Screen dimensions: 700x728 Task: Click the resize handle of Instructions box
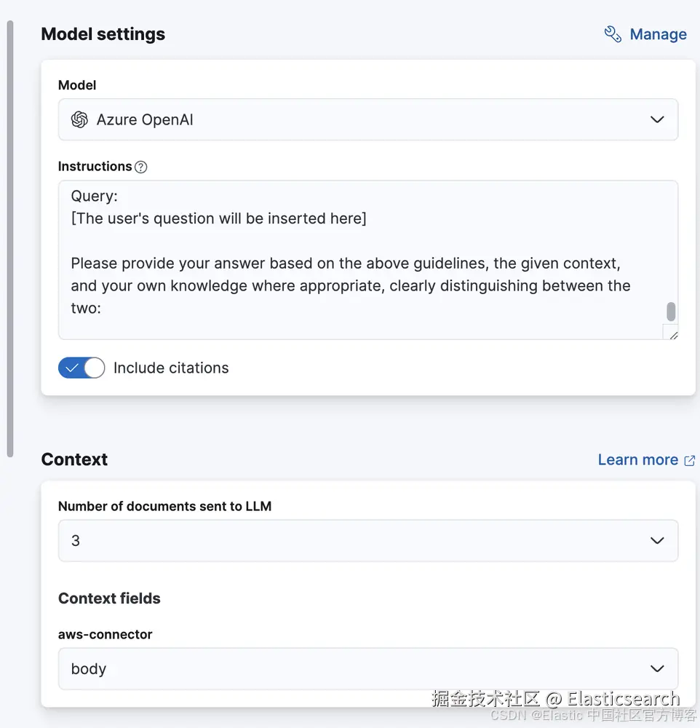pos(672,334)
